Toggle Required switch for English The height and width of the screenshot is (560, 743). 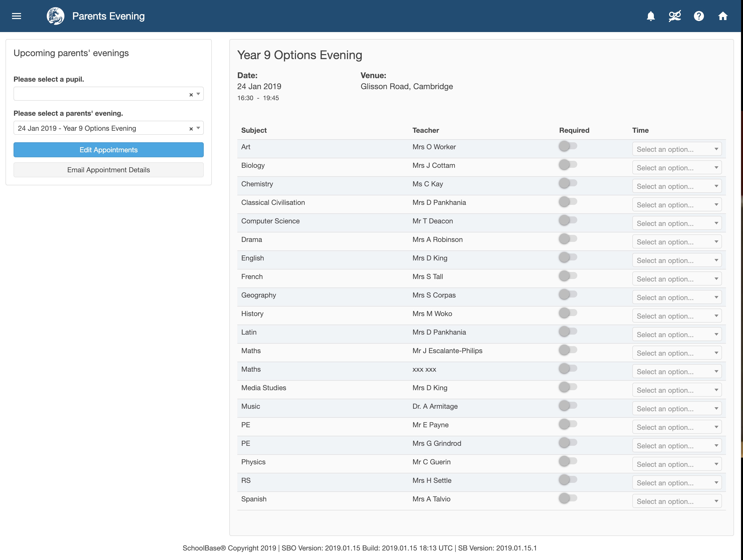pos(568,257)
